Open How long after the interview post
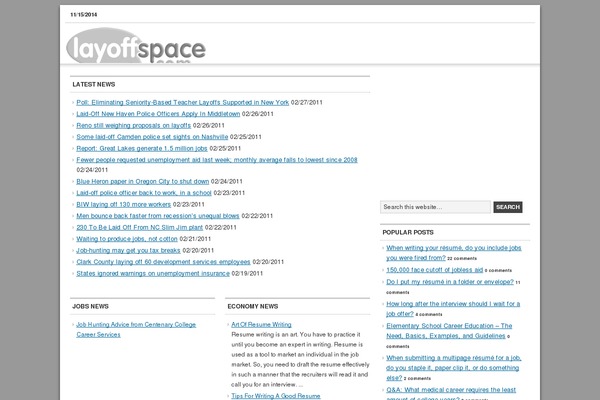The width and height of the screenshot is (600, 400). coord(453,309)
